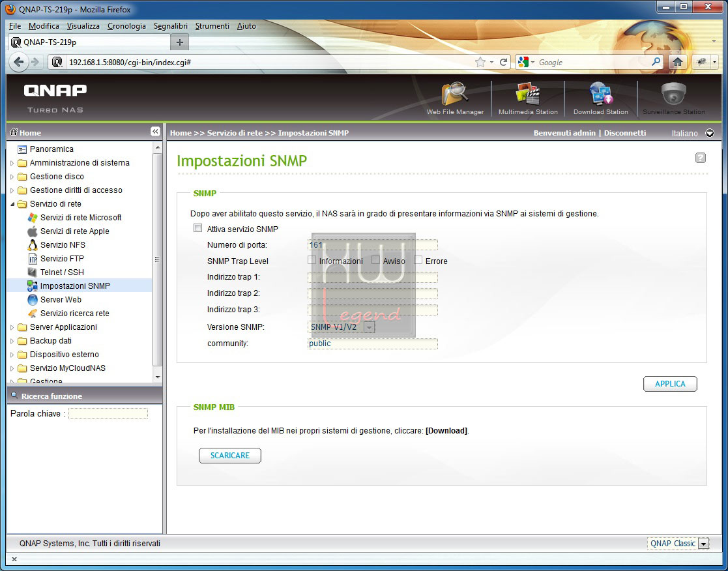
Task: Bookmark this page with star icon
Action: coord(480,62)
